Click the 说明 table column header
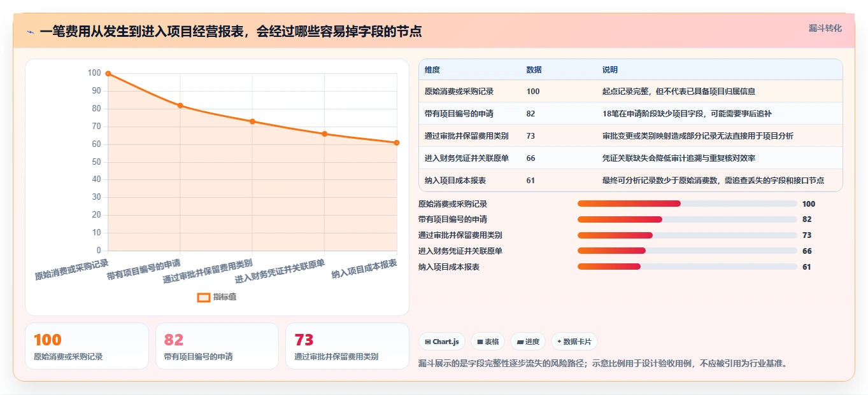The height and width of the screenshot is (395, 868). point(610,70)
